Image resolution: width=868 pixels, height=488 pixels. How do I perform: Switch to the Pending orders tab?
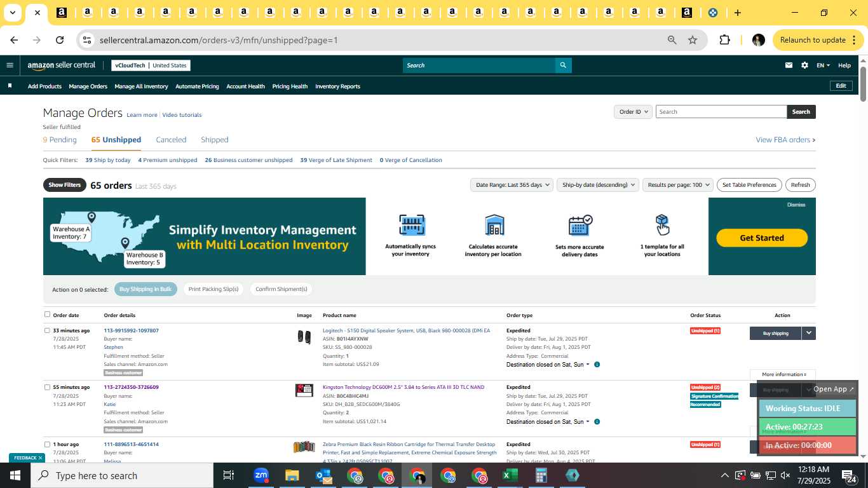(60, 140)
